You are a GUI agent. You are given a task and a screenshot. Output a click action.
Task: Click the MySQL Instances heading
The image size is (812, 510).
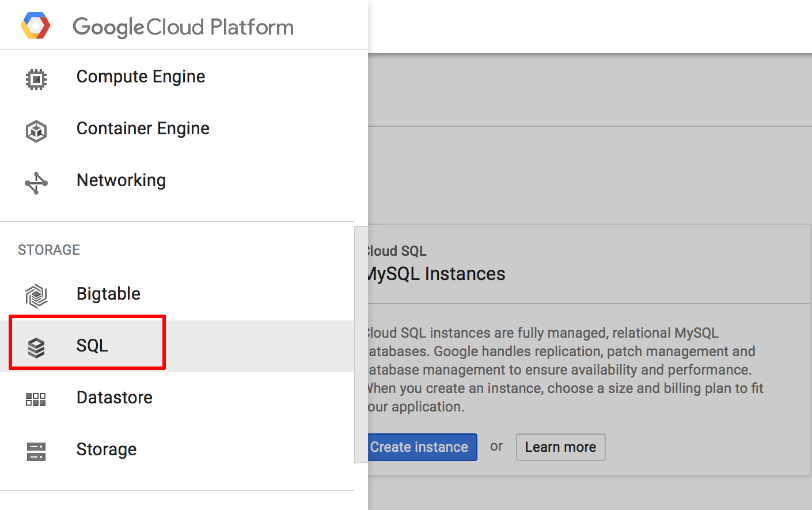(437, 274)
